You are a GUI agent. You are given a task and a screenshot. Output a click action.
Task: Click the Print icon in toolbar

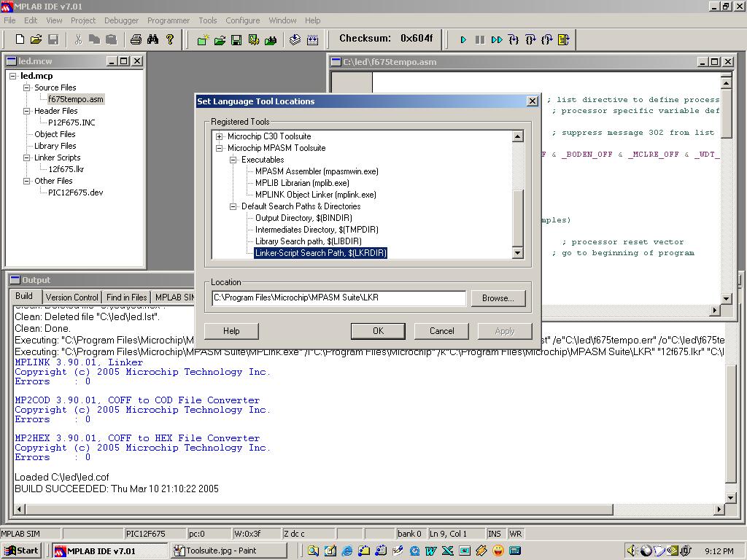136,39
